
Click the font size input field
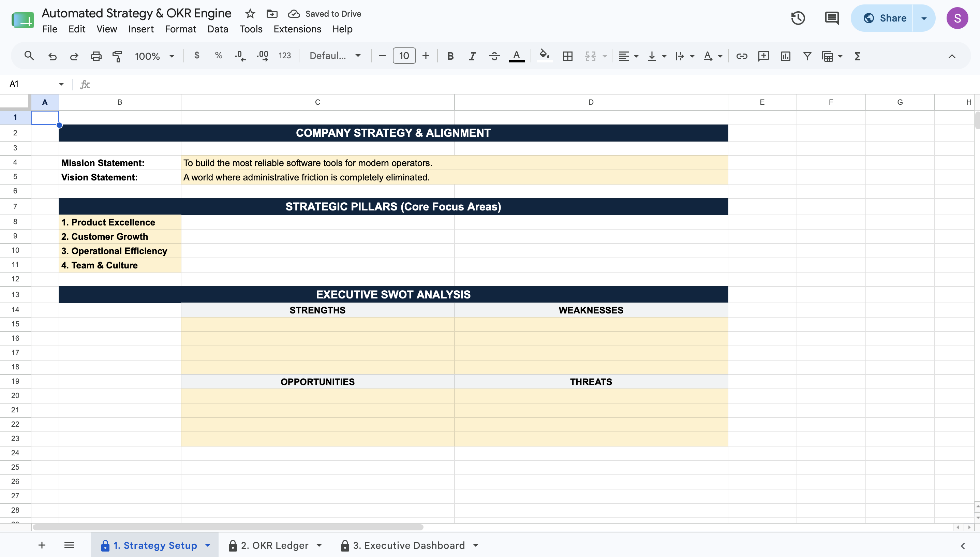[x=404, y=56]
